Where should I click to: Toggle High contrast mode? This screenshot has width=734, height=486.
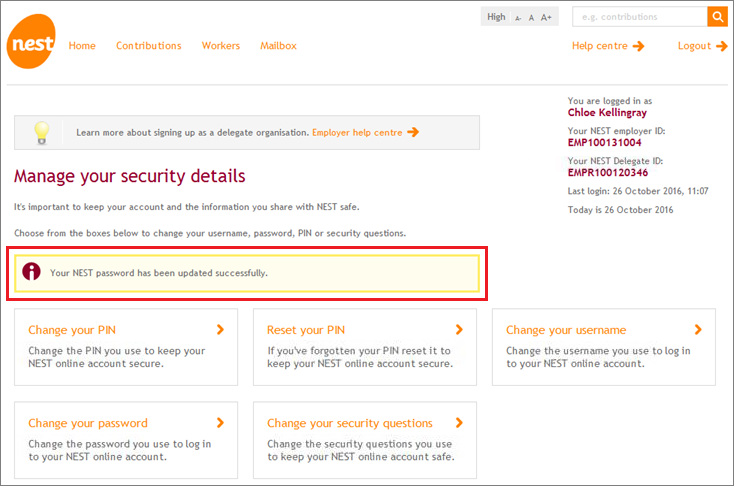[496, 17]
